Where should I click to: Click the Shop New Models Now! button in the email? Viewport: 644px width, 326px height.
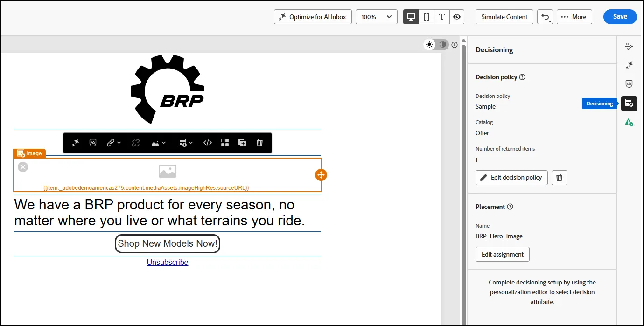(168, 243)
